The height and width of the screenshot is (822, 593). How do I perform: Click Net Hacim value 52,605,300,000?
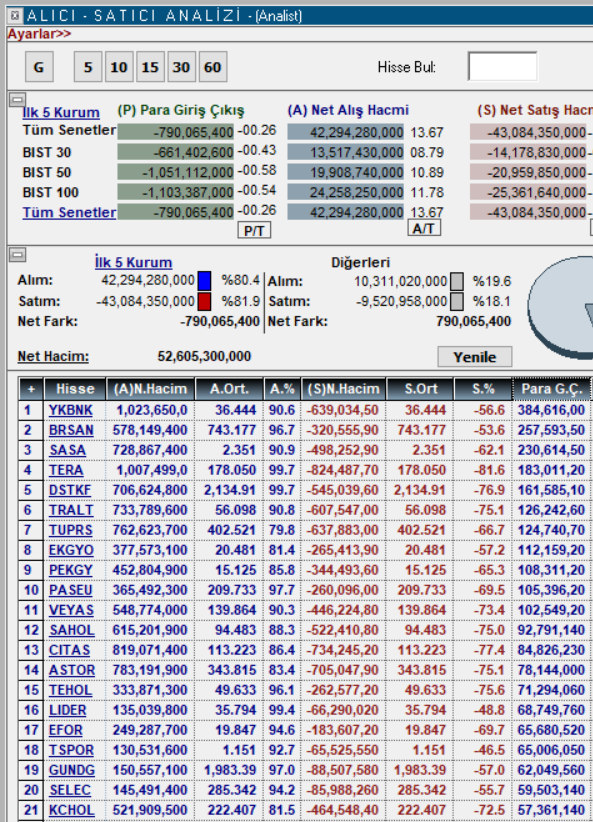pos(204,356)
